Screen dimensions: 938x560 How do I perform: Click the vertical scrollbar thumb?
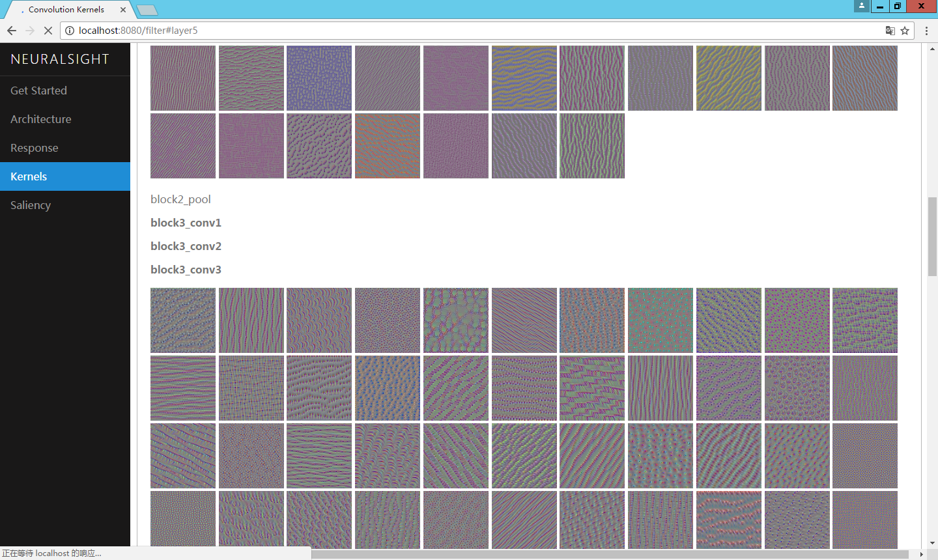(932, 236)
